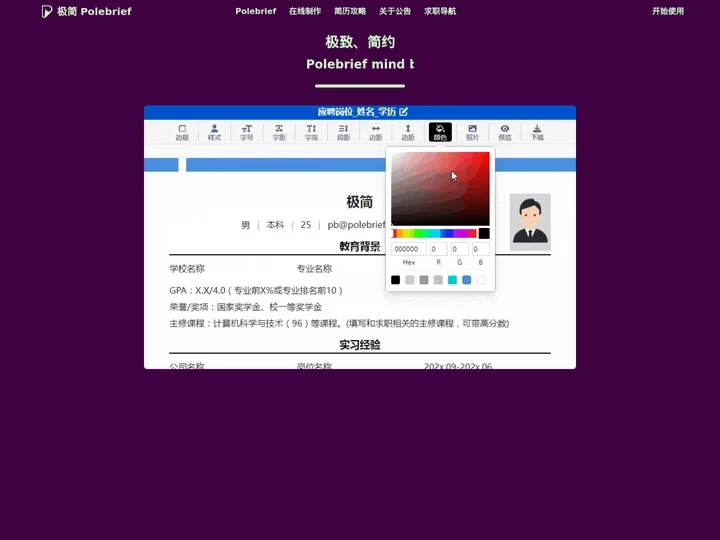Click the 男 gender text
Image resolution: width=720 pixels, height=540 pixels.
pos(246,225)
